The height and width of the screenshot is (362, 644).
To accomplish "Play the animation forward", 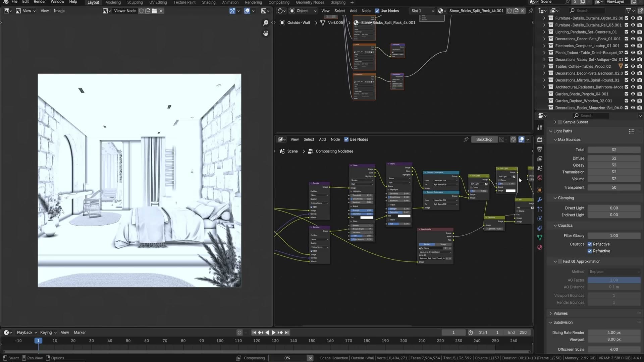I will click(x=273, y=333).
